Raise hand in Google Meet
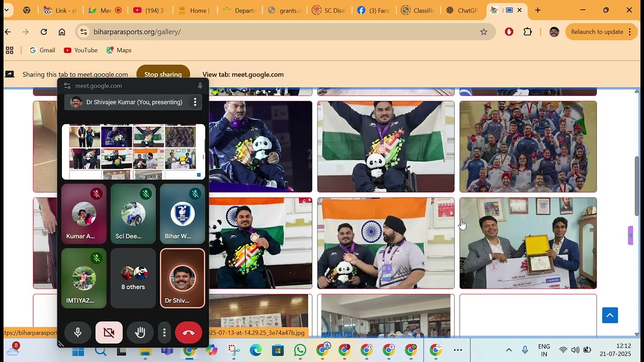Viewport: 644px width, 362px height. click(140, 333)
